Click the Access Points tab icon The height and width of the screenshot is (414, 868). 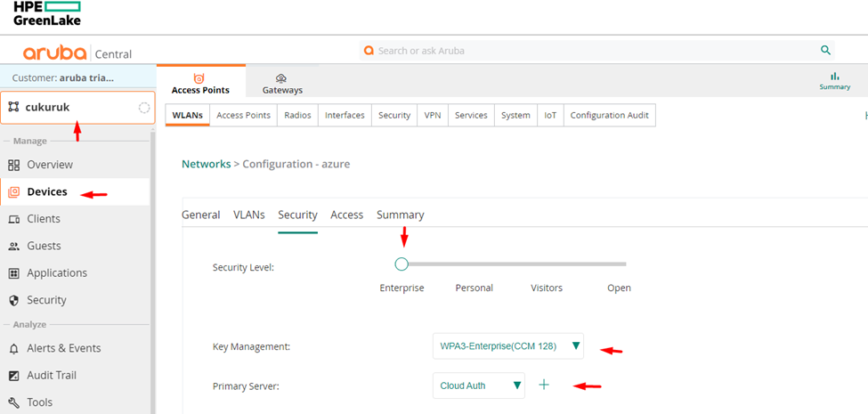199,78
